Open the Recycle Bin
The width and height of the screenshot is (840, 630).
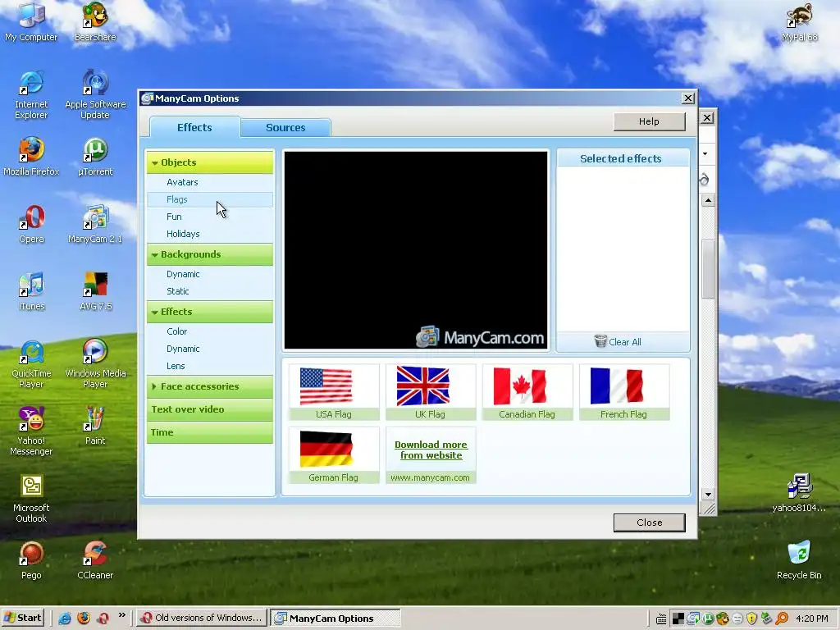pyautogui.click(x=799, y=560)
